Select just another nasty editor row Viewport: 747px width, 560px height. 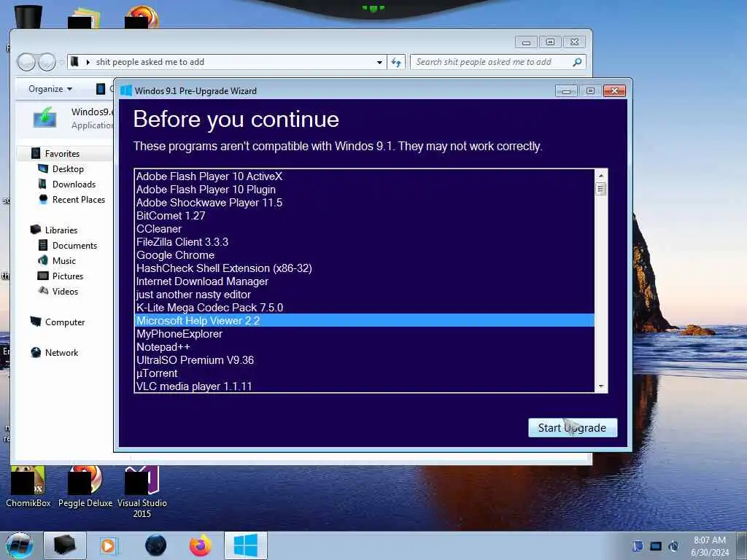click(x=365, y=295)
